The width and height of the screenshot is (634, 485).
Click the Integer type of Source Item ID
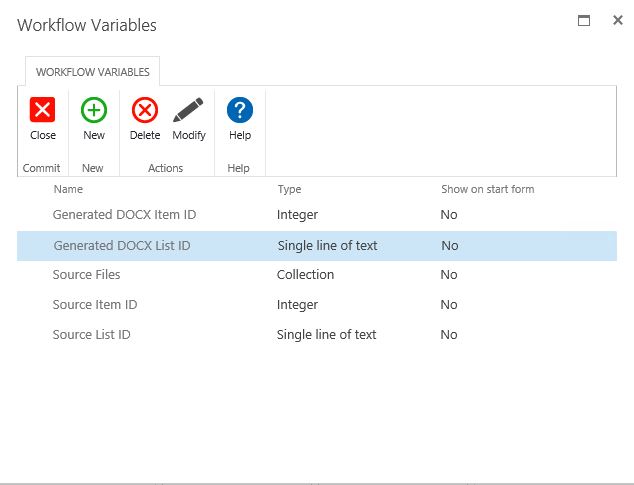click(x=297, y=304)
